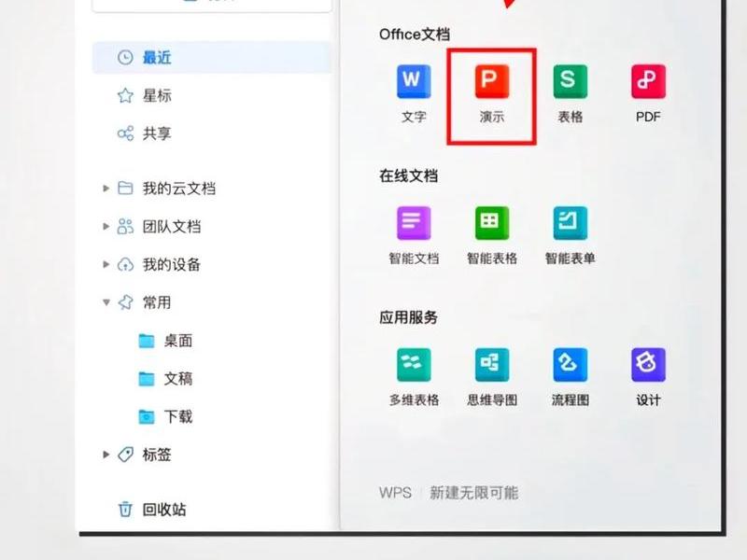Click the 智能文档 label text

coord(414,259)
